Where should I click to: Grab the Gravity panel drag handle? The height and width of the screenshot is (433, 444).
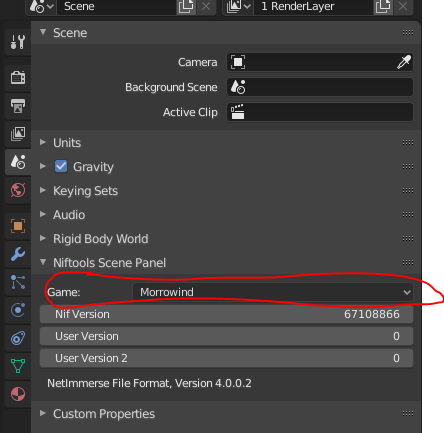click(408, 167)
